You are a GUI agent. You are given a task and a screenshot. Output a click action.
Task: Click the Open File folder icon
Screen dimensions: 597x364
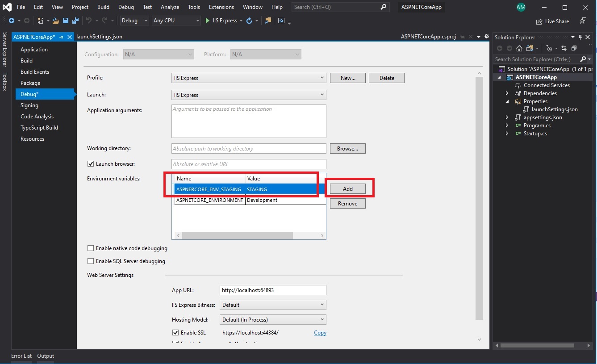pos(56,21)
